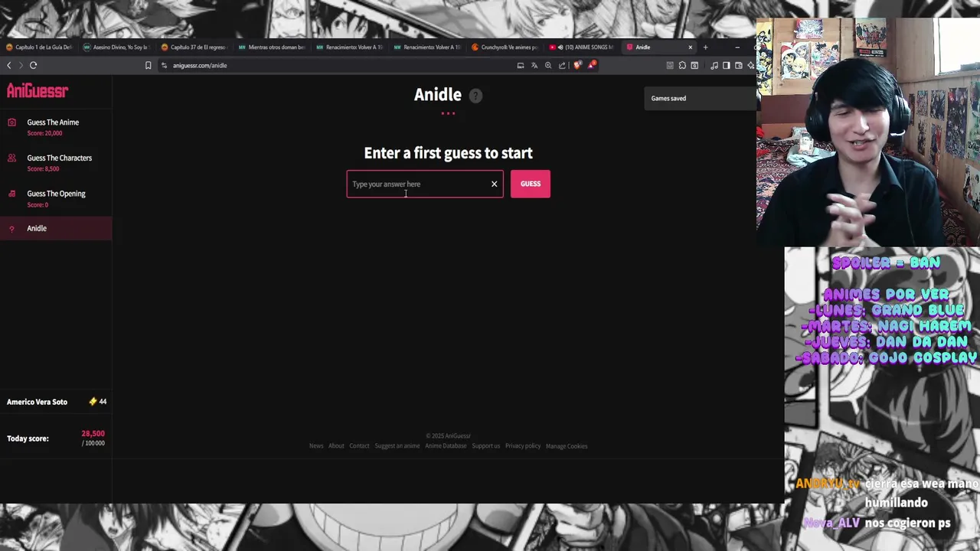
Task: Open the Contact footer link
Action: pyautogui.click(x=359, y=446)
